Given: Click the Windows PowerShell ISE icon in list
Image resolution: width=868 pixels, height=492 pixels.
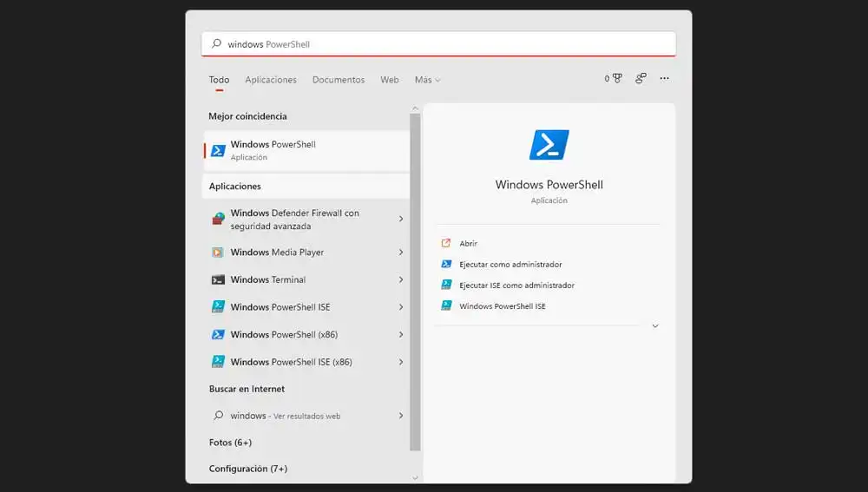Looking at the screenshot, I should point(218,307).
